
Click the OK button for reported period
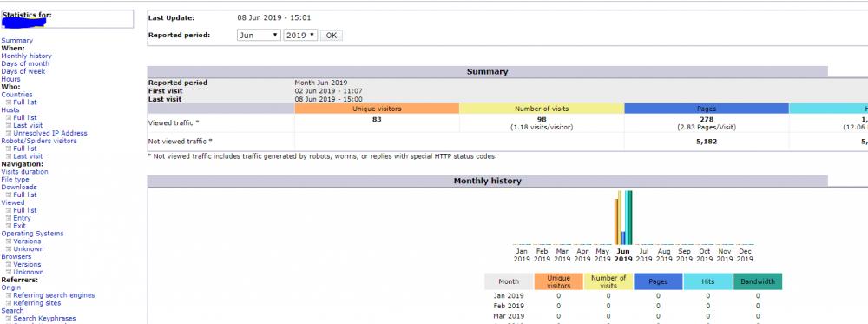[x=331, y=35]
